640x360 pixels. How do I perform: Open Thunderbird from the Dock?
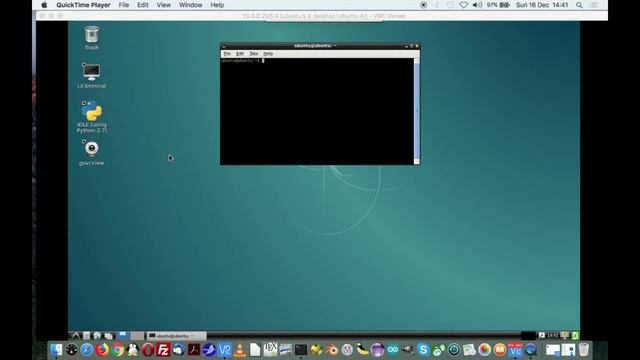178,350
